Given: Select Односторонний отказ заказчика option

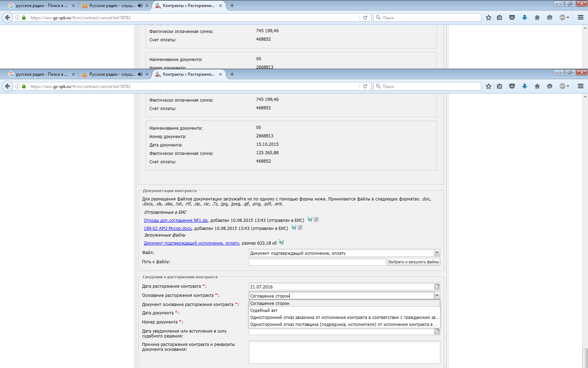Looking at the screenshot, I should [344, 318].
